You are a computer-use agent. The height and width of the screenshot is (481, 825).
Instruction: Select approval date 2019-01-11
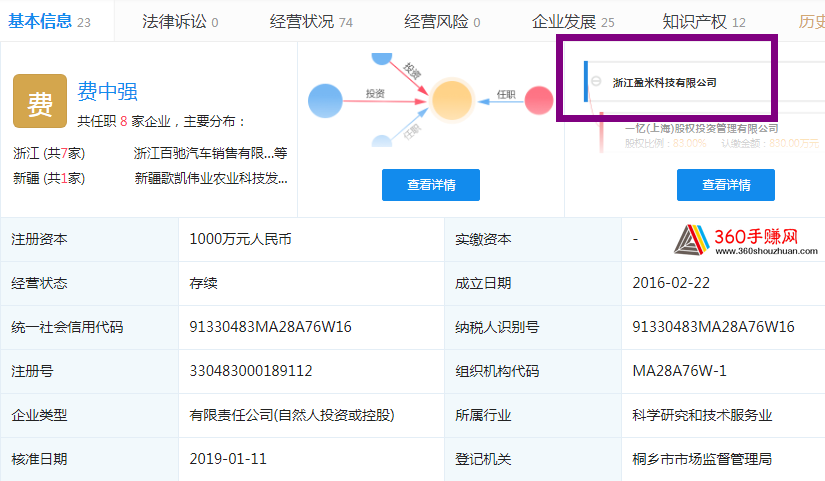tap(228, 459)
